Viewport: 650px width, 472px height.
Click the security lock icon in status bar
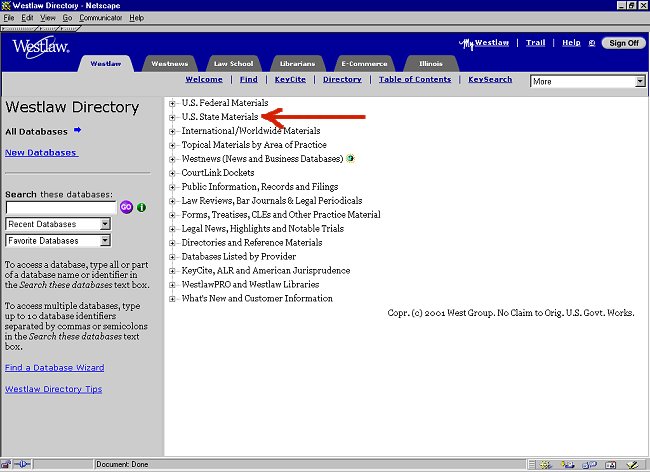click(6, 465)
